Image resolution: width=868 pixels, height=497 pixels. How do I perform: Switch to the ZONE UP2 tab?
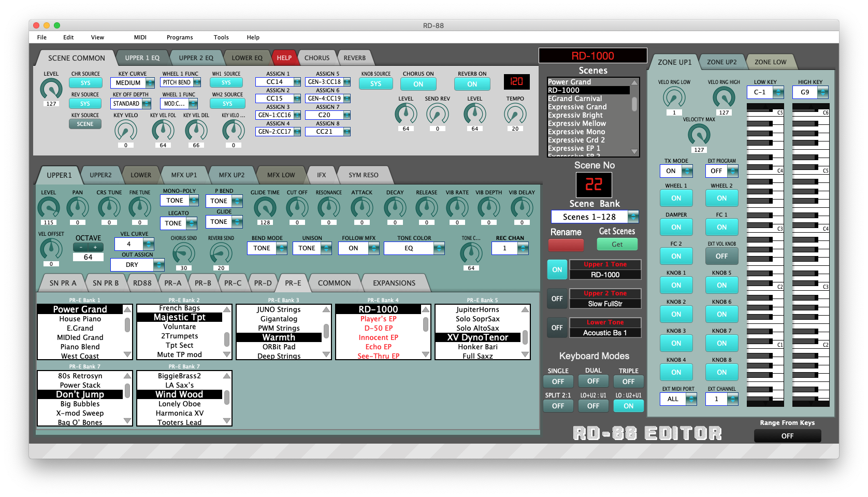click(x=721, y=62)
